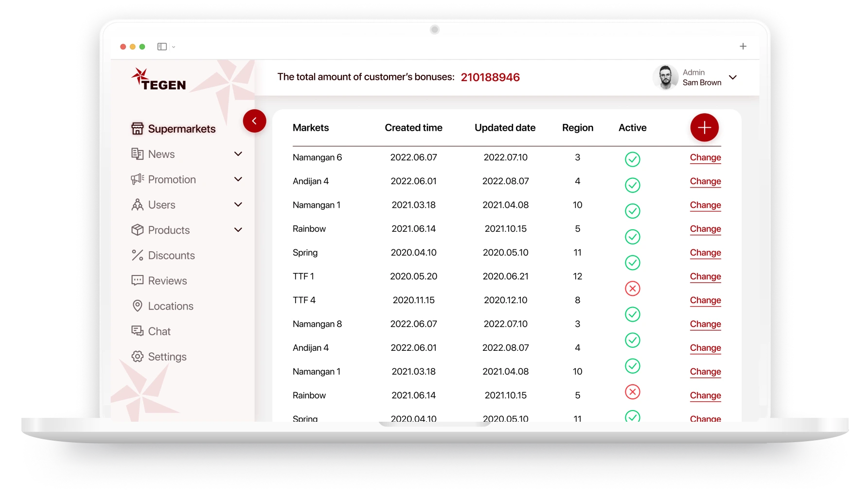Open the Admin account dropdown chevron
868x498 pixels.
point(733,77)
